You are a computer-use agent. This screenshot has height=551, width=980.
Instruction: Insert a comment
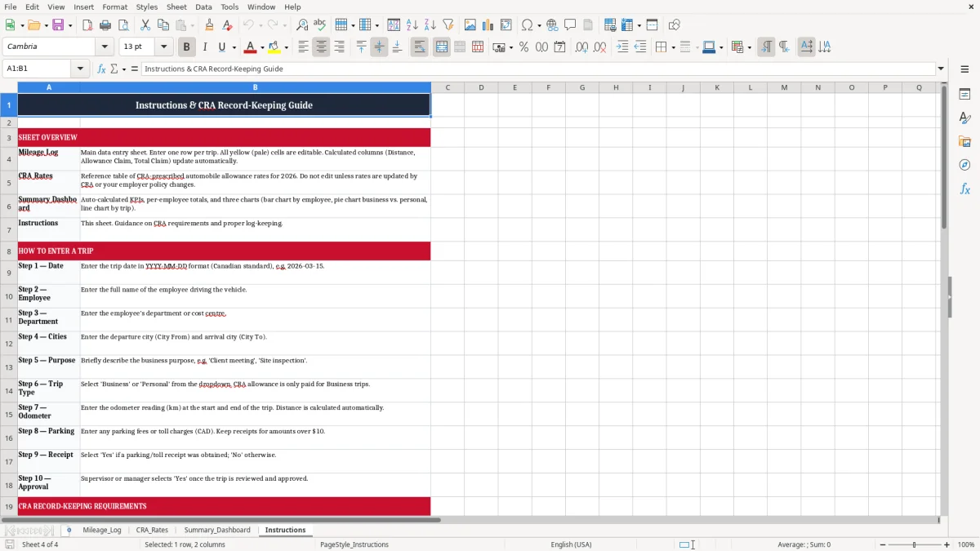(570, 25)
